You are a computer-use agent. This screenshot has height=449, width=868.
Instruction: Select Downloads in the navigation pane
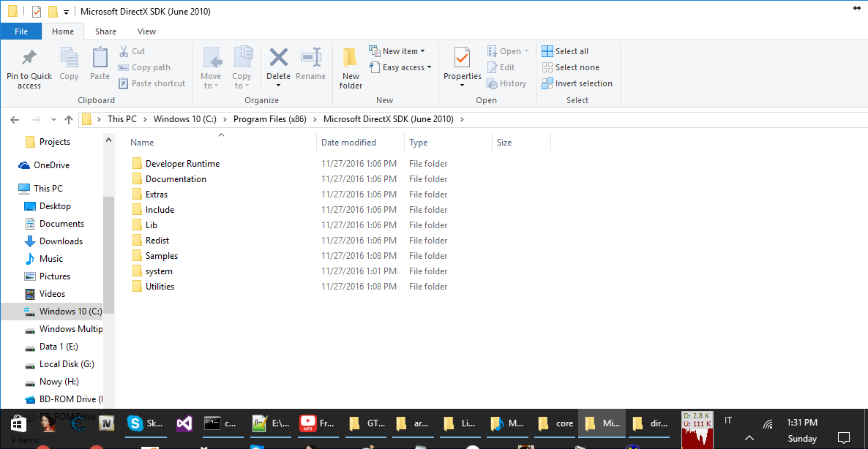click(x=61, y=241)
